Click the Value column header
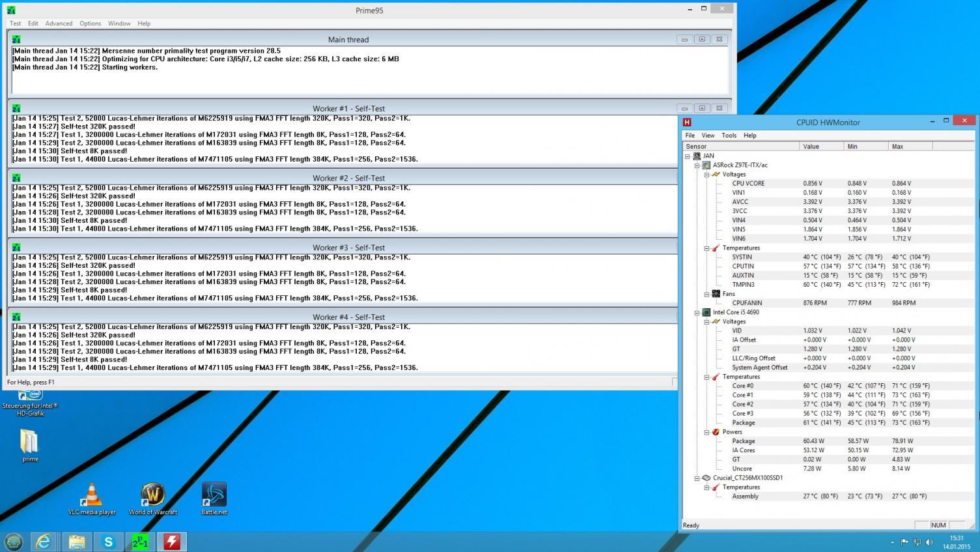 [x=822, y=147]
